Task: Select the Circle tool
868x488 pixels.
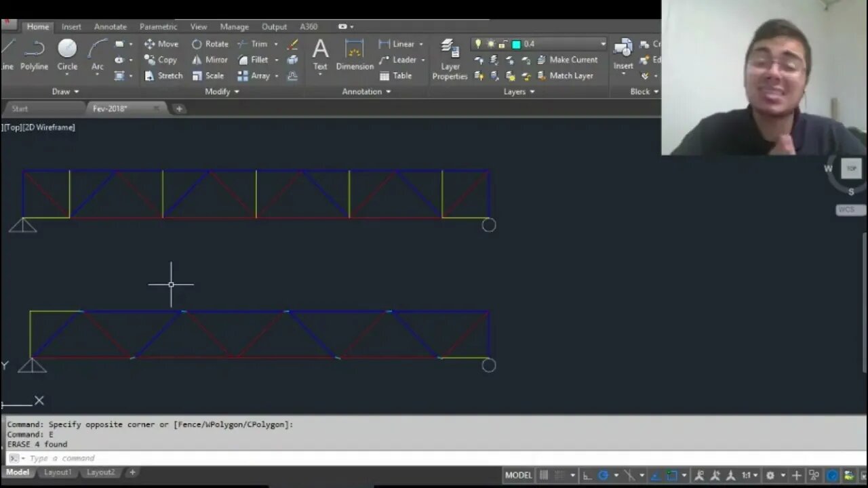Action: pyautogui.click(x=67, y=56)
